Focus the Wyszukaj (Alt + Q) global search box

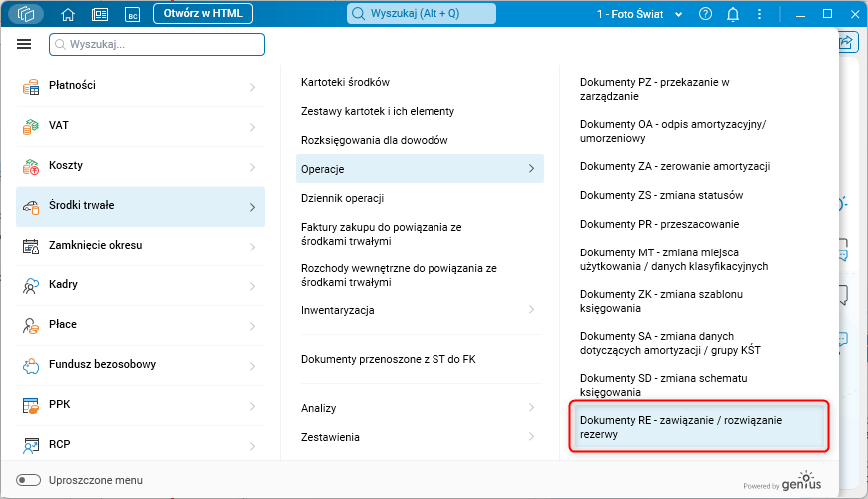coord(422,14)
